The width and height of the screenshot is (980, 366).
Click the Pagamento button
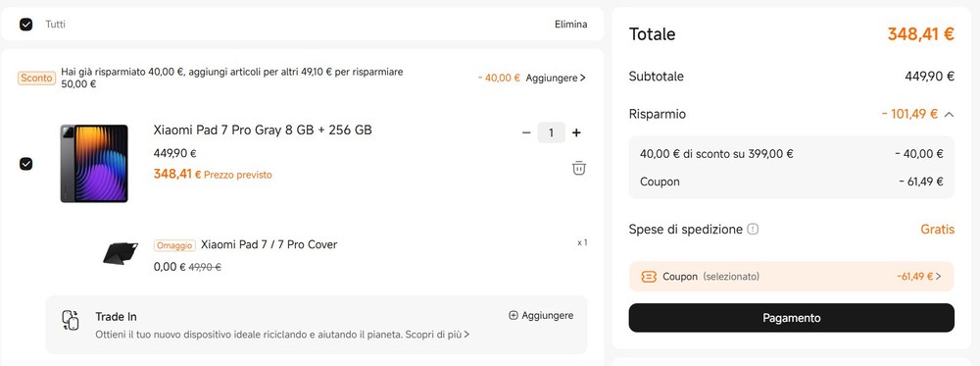791,318
